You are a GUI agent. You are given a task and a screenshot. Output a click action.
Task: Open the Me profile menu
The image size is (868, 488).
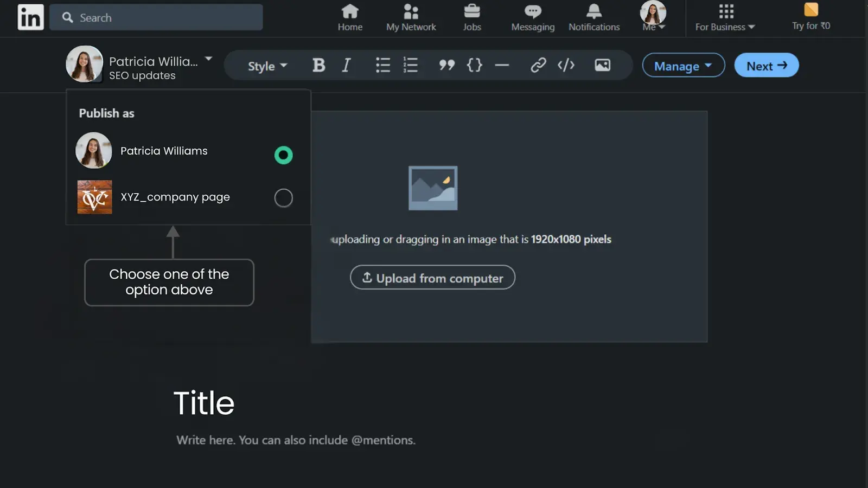tap(653, 17)
